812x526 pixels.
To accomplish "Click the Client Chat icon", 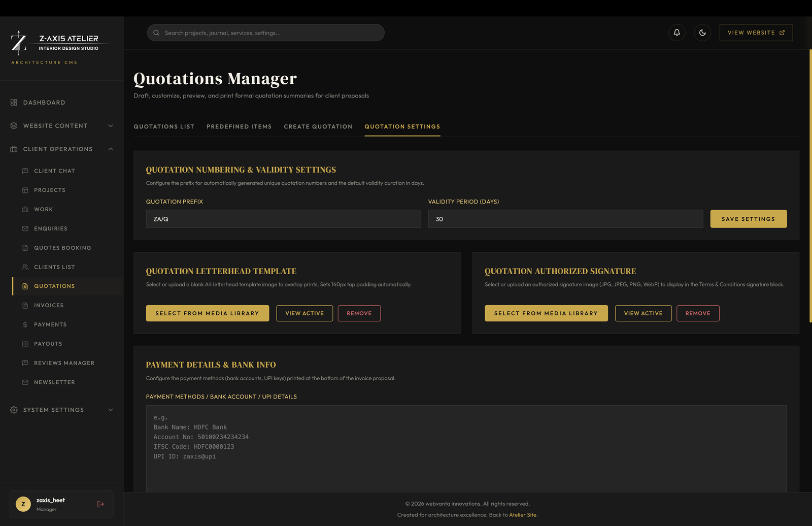I will pyautogui.click(x=25, y=171).
